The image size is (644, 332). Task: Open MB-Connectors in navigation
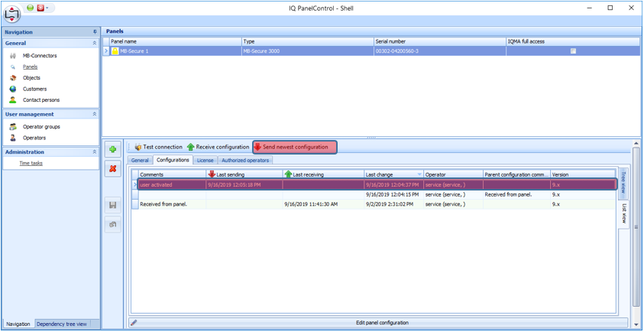(40, 56)
